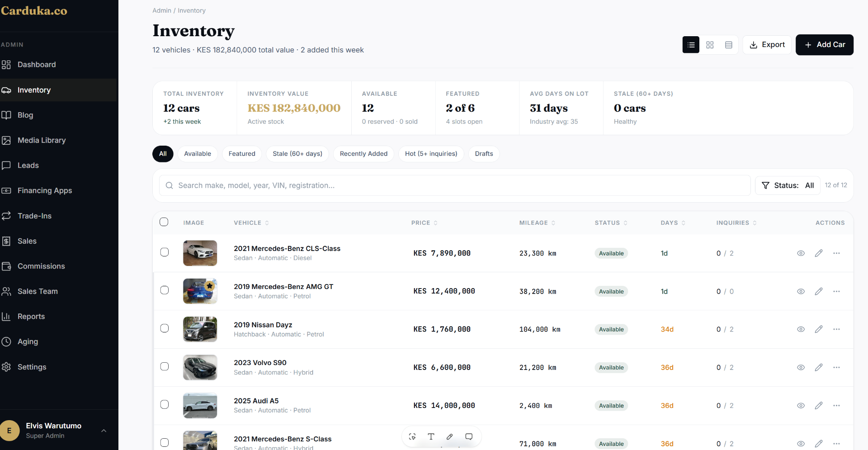Sort table by Mileage column
The width and height of the screenshot is (868, 450).
(x=537, y=223)
